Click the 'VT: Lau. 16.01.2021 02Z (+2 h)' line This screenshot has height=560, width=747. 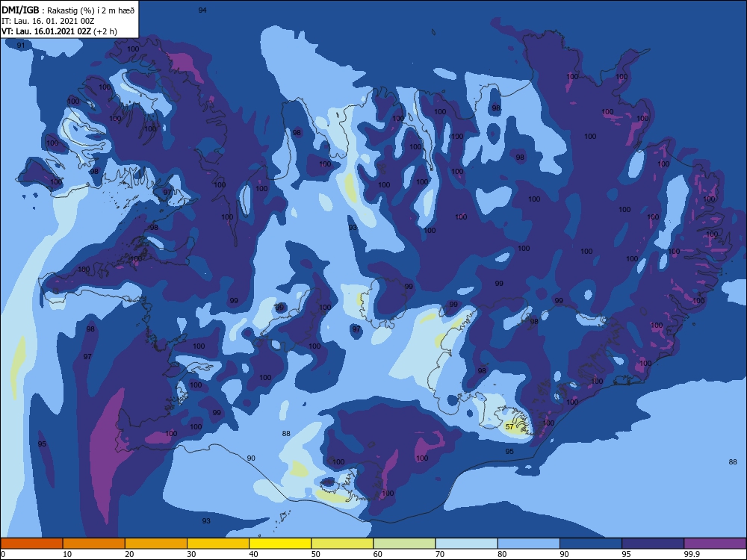click(x=59, y=31)
